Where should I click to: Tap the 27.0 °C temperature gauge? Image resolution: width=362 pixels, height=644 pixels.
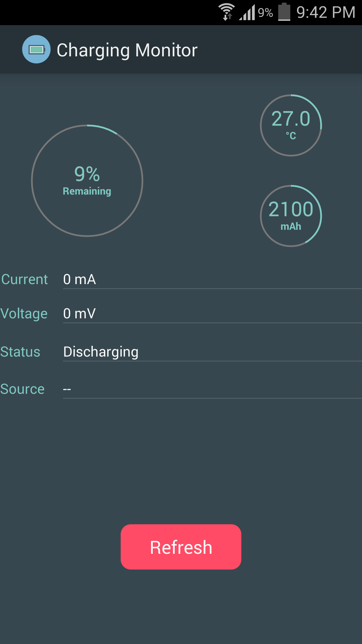click(x=291, y=125)
